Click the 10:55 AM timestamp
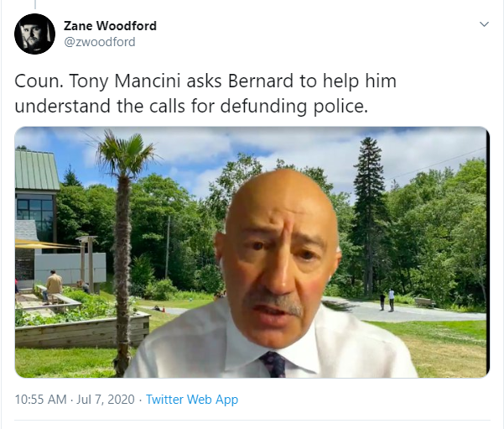This screenshot has width=504, height=429. point(40,400)
